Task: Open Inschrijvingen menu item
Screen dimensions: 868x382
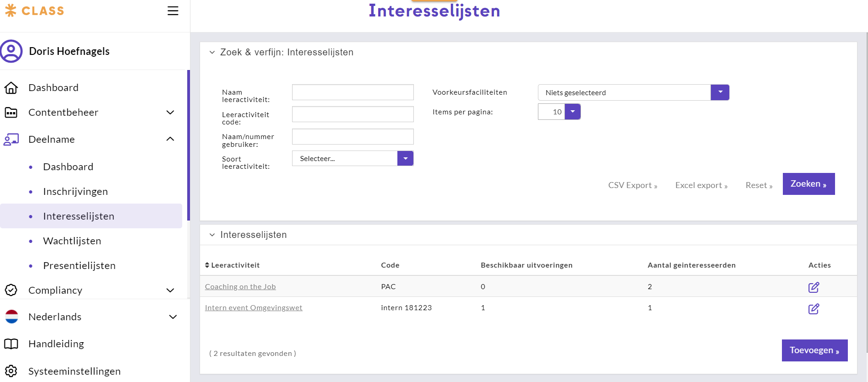Action: pos(76,192)
